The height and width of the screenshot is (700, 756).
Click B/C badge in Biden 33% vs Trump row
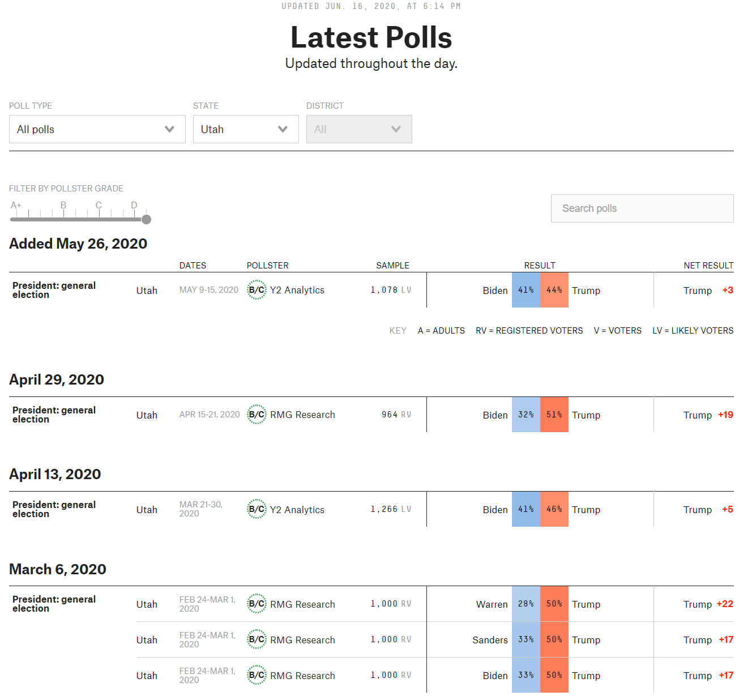[257, 675]
